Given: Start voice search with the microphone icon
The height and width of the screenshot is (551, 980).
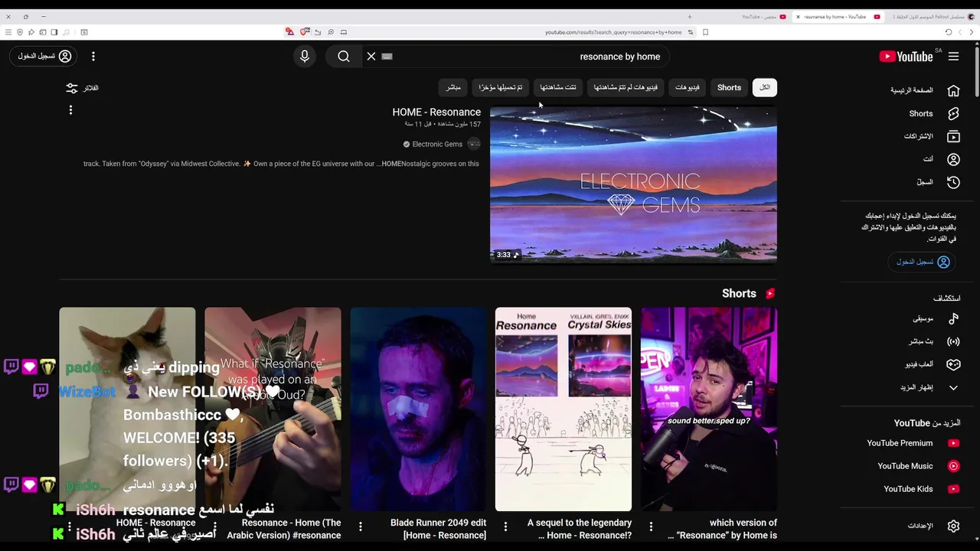Looking at the screenshot, I should [305, 57].
